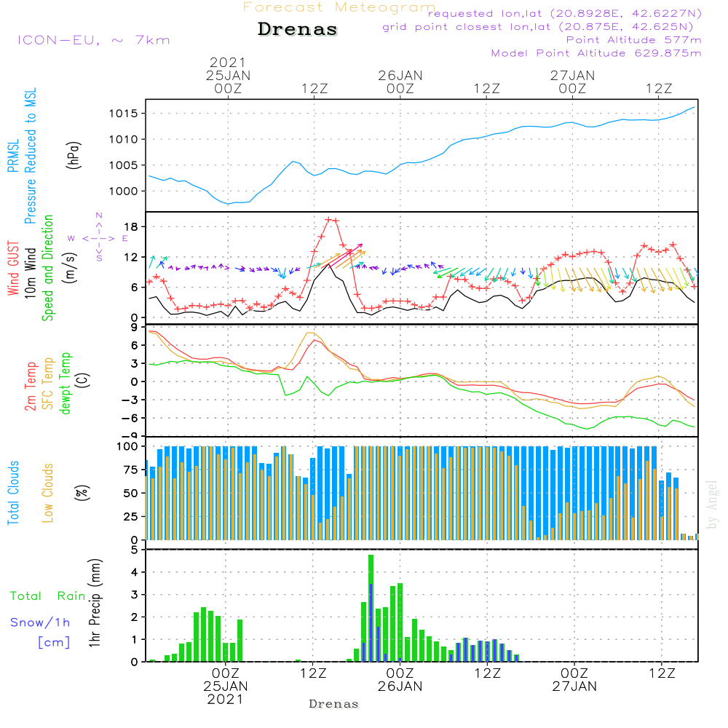The height and width of the screenshot is (728, 728).
Task: Click the (hPa) unit label
Action: coord(74,154)
